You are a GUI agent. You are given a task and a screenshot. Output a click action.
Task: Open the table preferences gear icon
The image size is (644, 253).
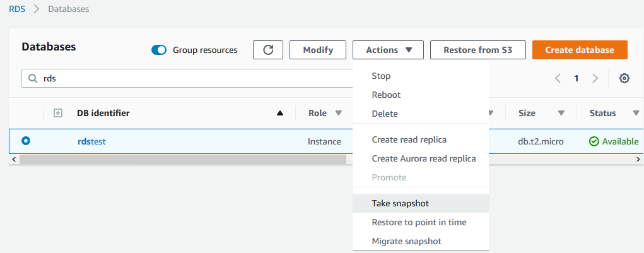(x=624, y=78)
